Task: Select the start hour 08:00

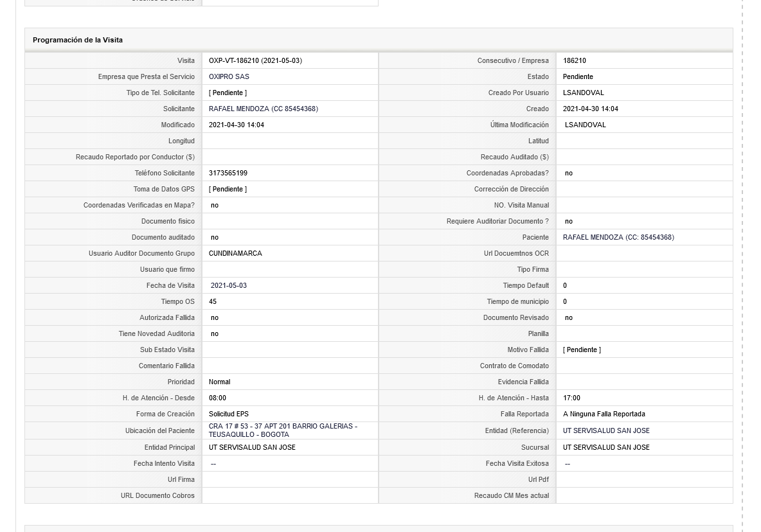Action: pyautogui.click(x=217, y=398)
